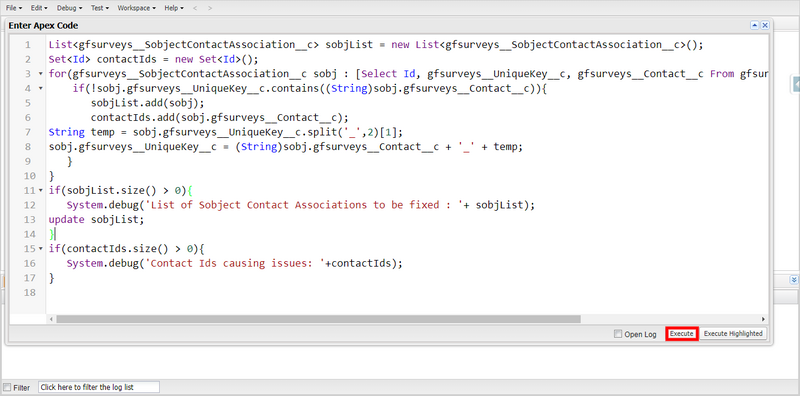The width and height of the screenshot is (800, 396).
Task: Toggle the Filter checkbox
Action: pyautogui.click(x=7, y=387)
